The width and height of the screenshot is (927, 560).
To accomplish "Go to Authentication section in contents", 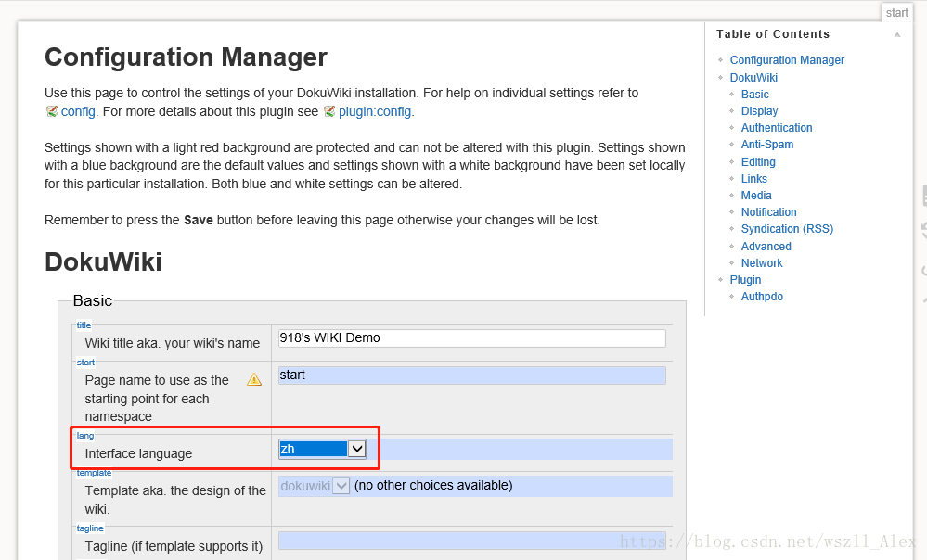I will tap(777, 128).
